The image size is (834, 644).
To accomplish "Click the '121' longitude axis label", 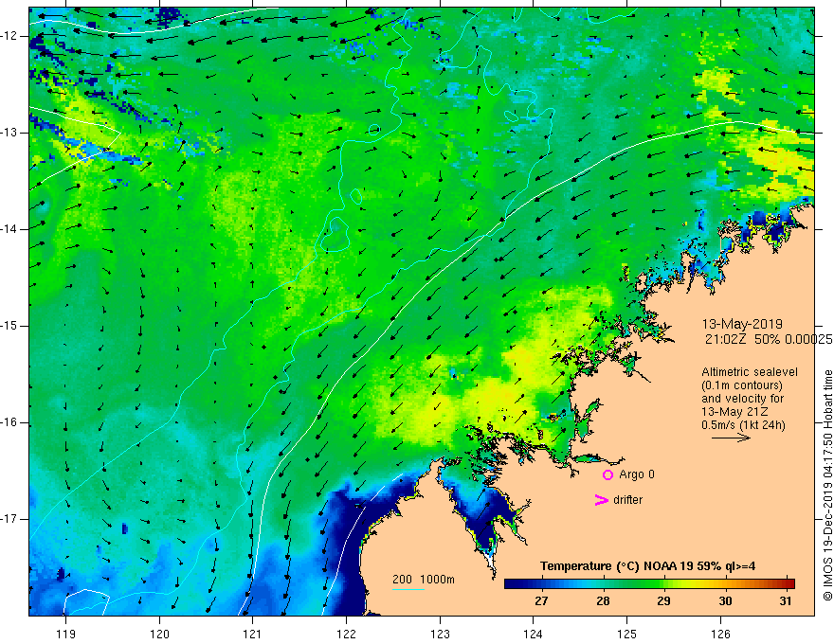I will (252, 634).
